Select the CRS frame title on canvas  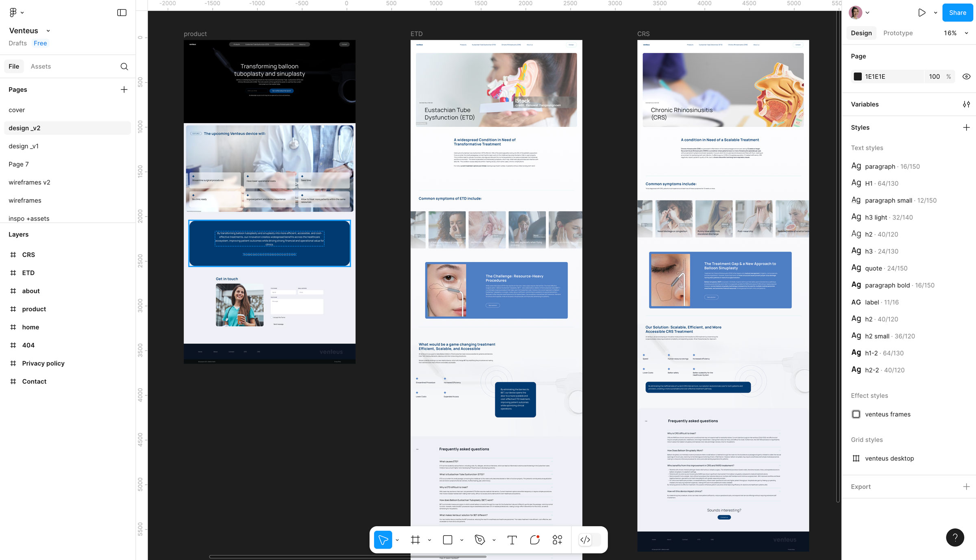643,34
